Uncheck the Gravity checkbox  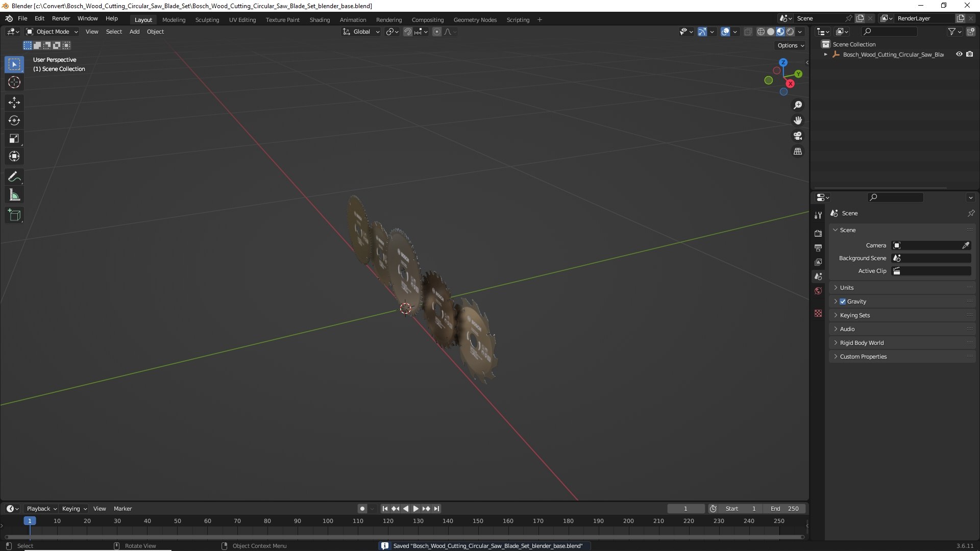point(843,302)
